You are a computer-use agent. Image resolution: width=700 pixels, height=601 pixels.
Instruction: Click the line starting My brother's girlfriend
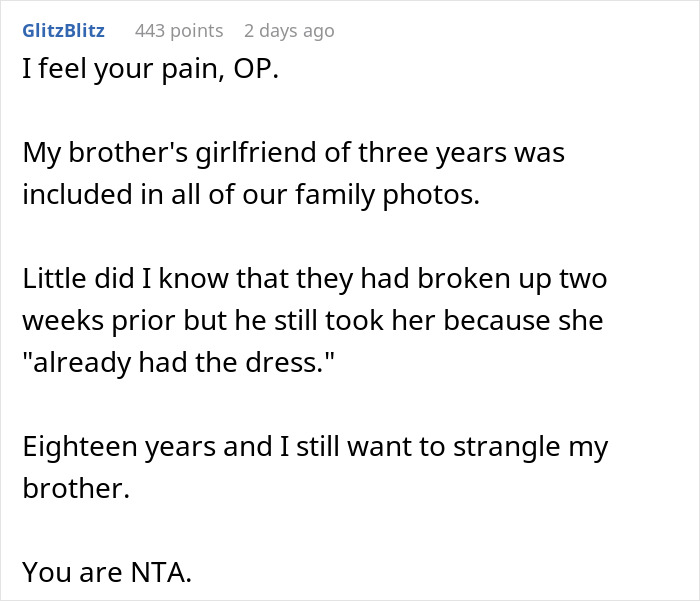click(294, 153)
